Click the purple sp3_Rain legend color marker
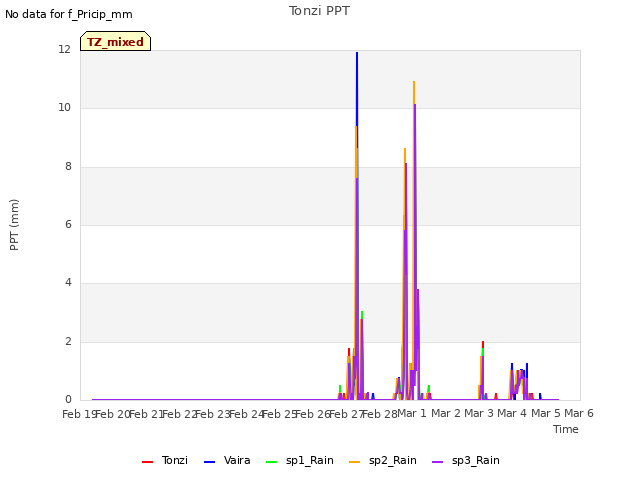This screenshot has width=640, height=480. [438, 462]
